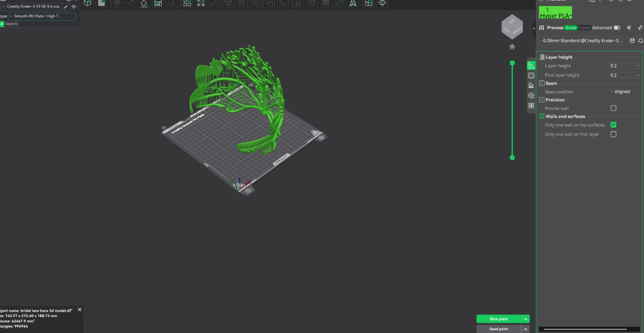Uncheck Only one wall on top surfaces
Viewport: 644px width, 333px height.
613,125
